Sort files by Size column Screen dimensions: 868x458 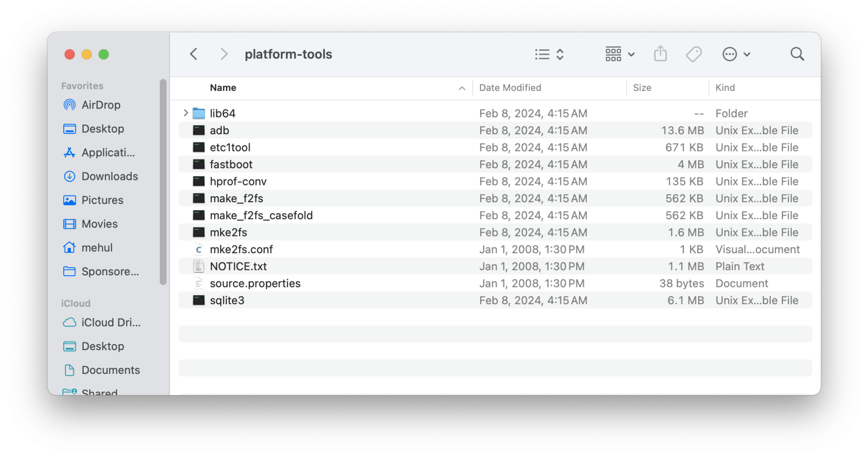(x=642, y=88)
